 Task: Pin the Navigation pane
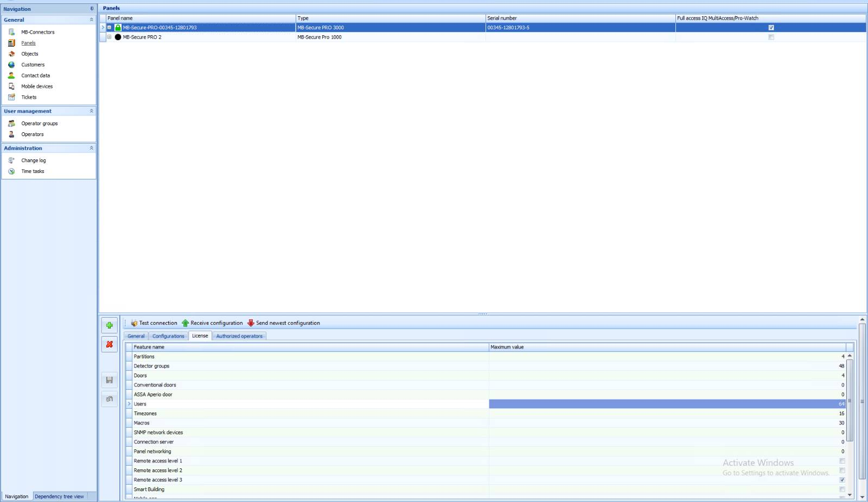tap(92, 9)
